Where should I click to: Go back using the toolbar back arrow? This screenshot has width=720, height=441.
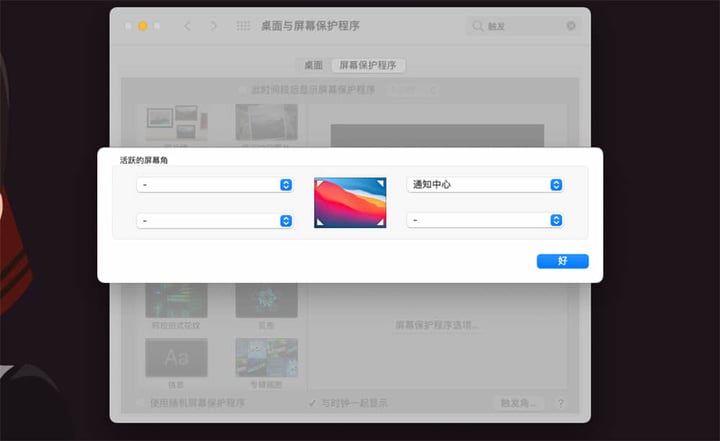click(187, 26)
